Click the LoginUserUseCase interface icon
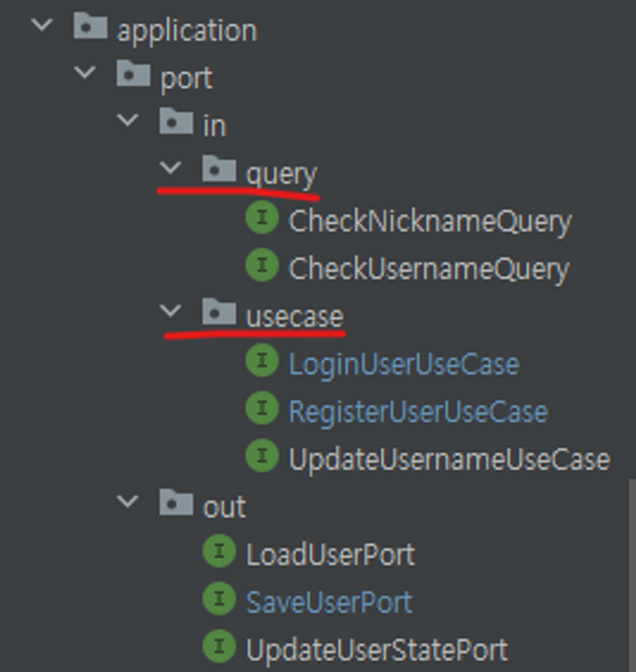The height and width of the screenshot is (672, 636). (262, 360)
